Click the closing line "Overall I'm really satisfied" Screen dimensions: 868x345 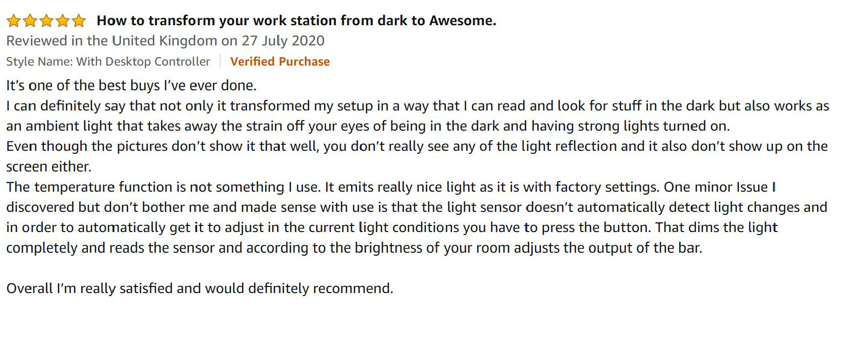point(199,289)
